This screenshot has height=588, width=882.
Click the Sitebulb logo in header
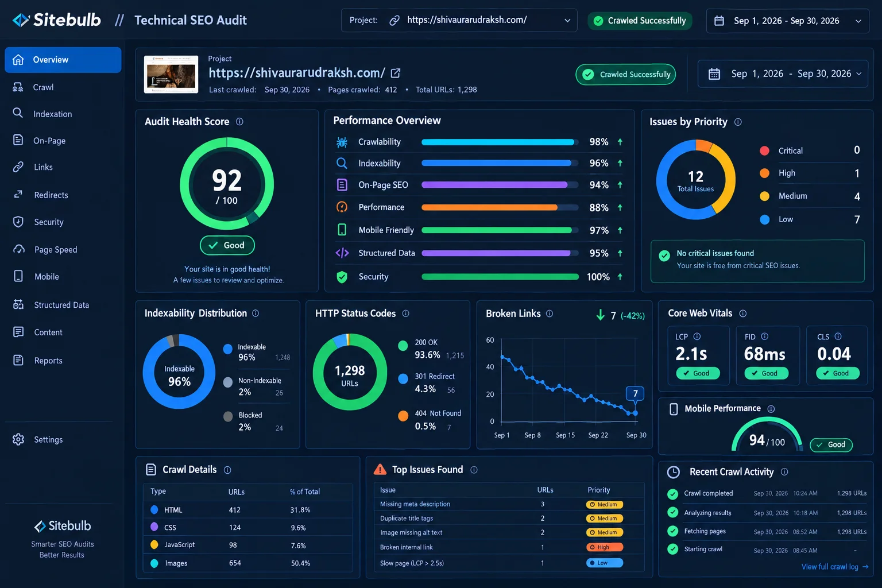56,20
